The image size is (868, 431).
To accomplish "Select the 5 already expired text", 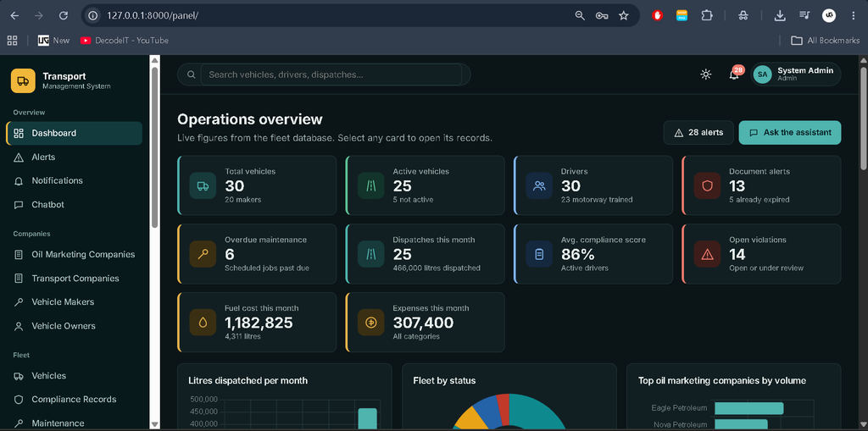I will click(759, 200).
